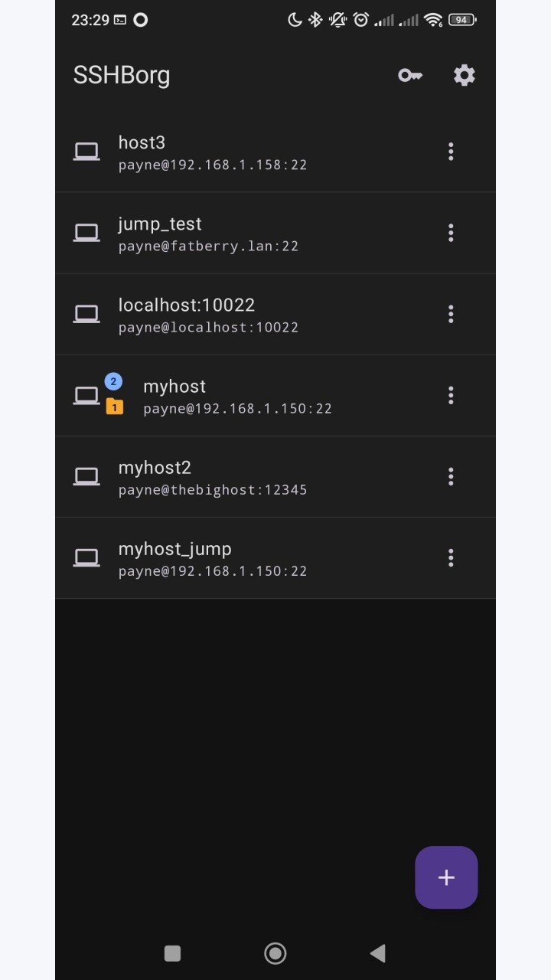The height and width of the screenshot is (980, 551).
Task: Open the overflow menu for myhost
Action: click(x=451, y=395)
